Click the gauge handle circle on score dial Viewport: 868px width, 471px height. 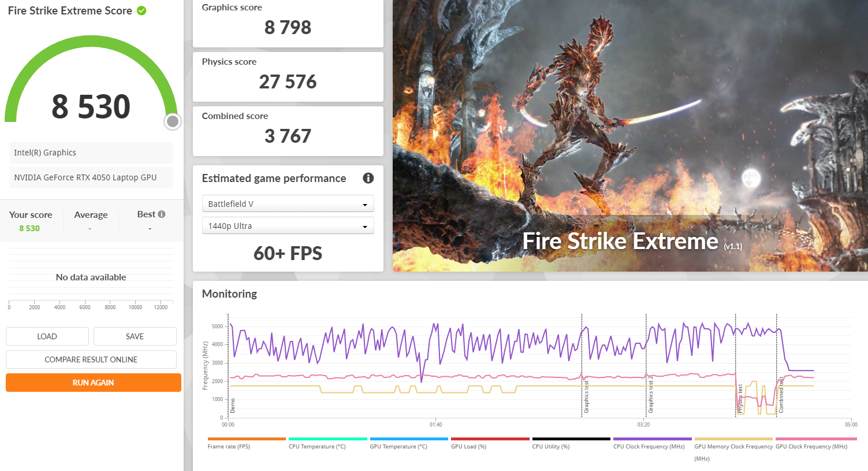pyautogui.click(x=172, y=121)
